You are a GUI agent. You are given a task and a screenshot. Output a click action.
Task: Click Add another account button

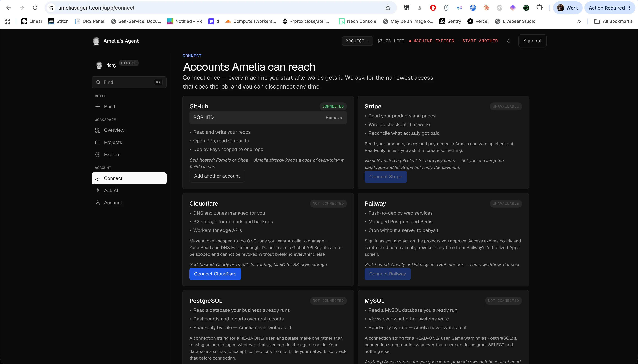tap(217, 176)
